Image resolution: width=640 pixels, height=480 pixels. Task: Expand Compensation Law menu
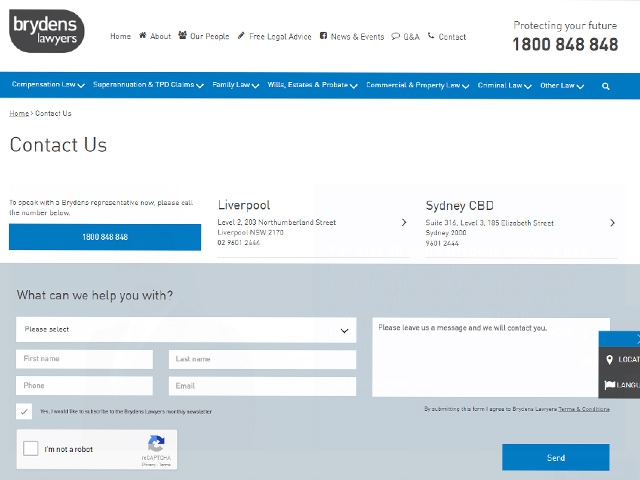(48, 85)
